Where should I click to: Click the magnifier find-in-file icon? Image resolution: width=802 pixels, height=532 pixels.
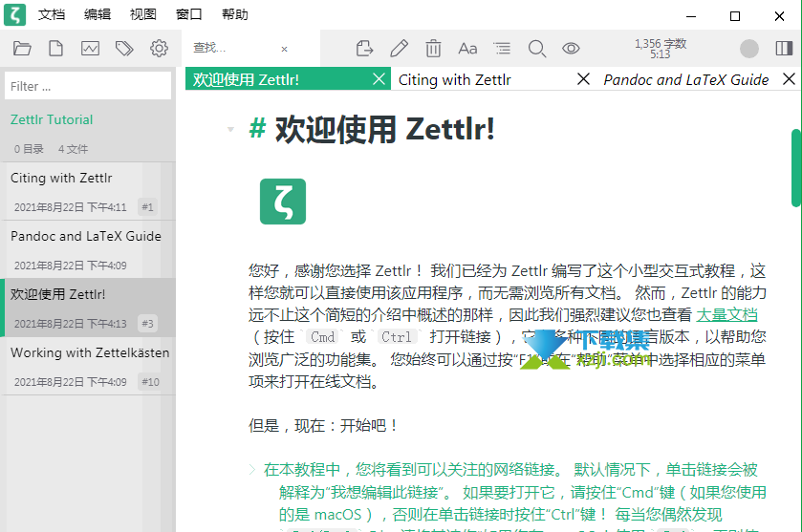[x=537, y=49]
